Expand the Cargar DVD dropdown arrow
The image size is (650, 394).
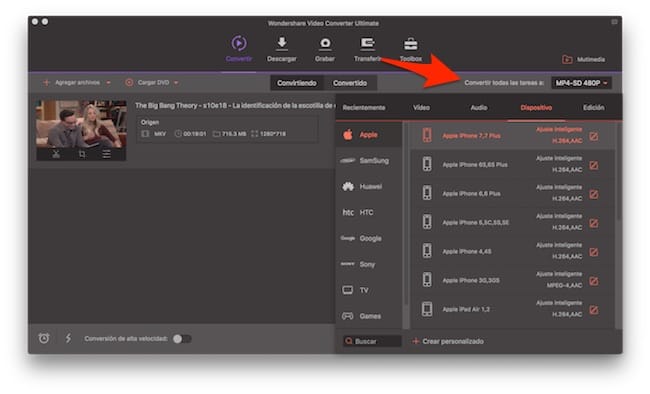coord(176,83)
